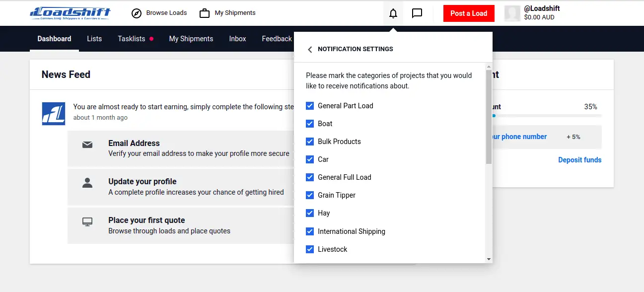Toggle the International Shipping checkbox
This screenshot has width=644, height=292.
pyautogui.click(x=310, y=231)
